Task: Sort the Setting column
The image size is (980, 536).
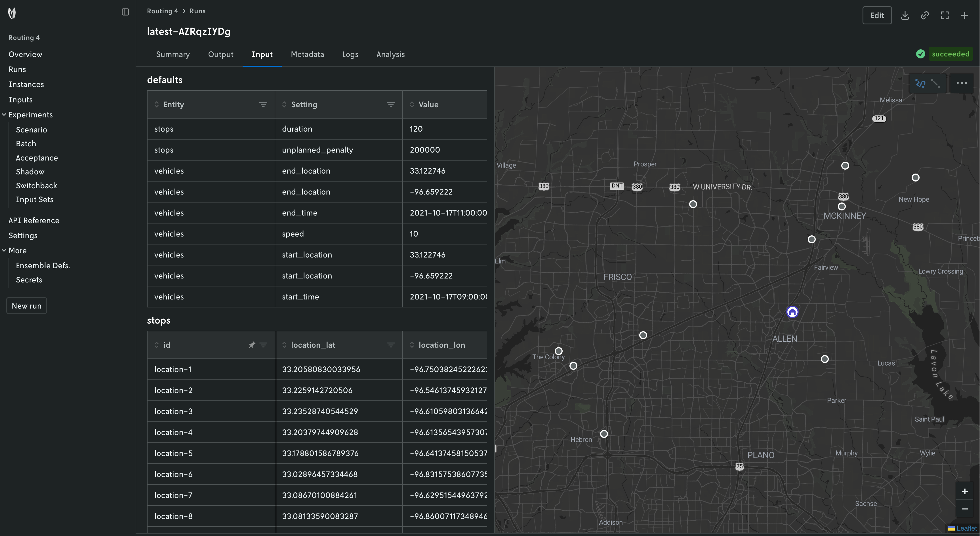Action: click(x=284, y=105)
